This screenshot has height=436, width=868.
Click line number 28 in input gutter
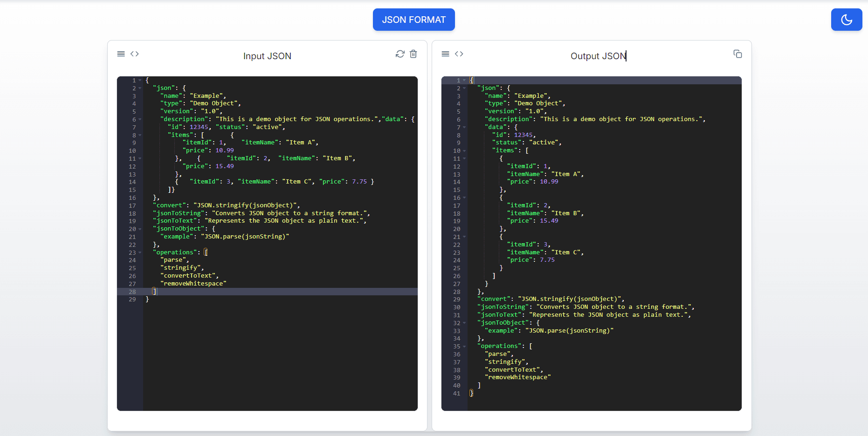[x=132, y=292]
